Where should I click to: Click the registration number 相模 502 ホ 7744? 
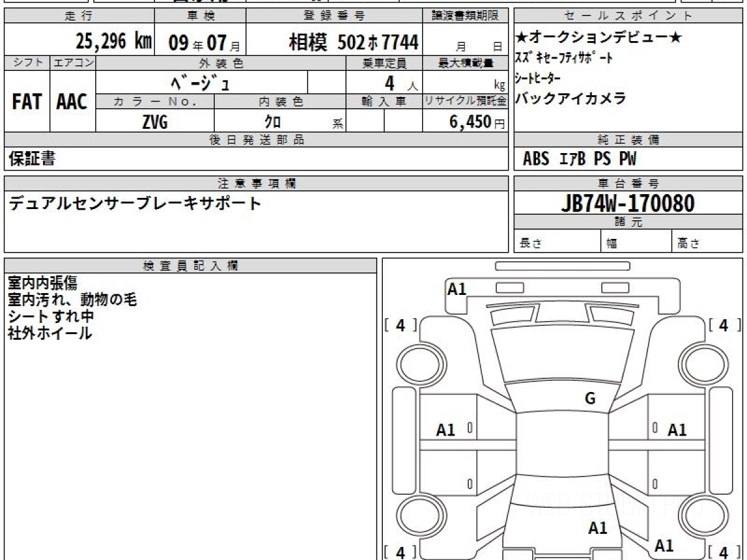click(354, 42)
